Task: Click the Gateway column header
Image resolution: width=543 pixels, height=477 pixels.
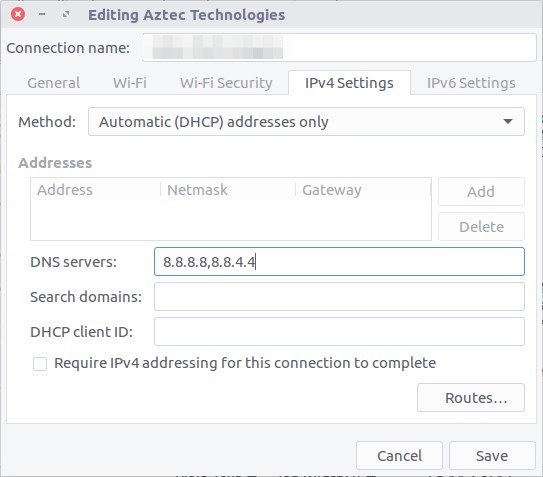Action: (x=363, y=190)
